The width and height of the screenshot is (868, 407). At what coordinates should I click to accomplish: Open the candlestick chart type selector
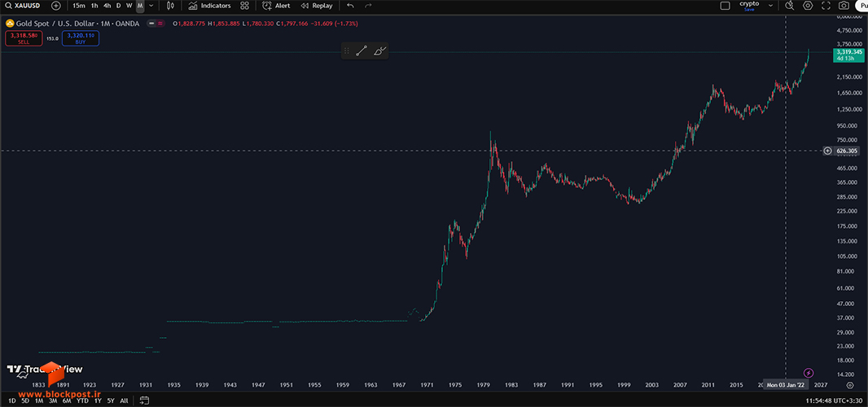click(x=170, y=6)
